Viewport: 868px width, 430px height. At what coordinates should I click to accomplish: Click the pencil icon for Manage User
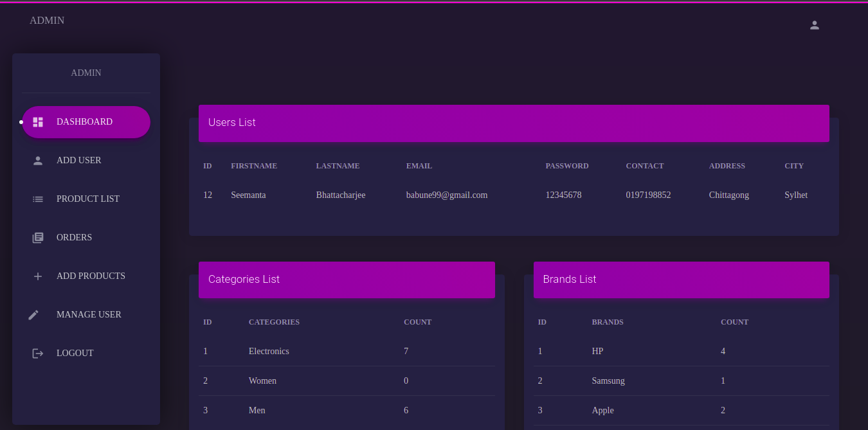[x=33, y=315]
